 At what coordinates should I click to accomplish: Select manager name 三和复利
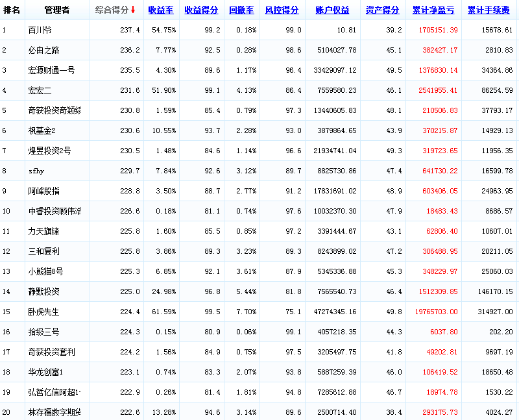coord(43,251)
